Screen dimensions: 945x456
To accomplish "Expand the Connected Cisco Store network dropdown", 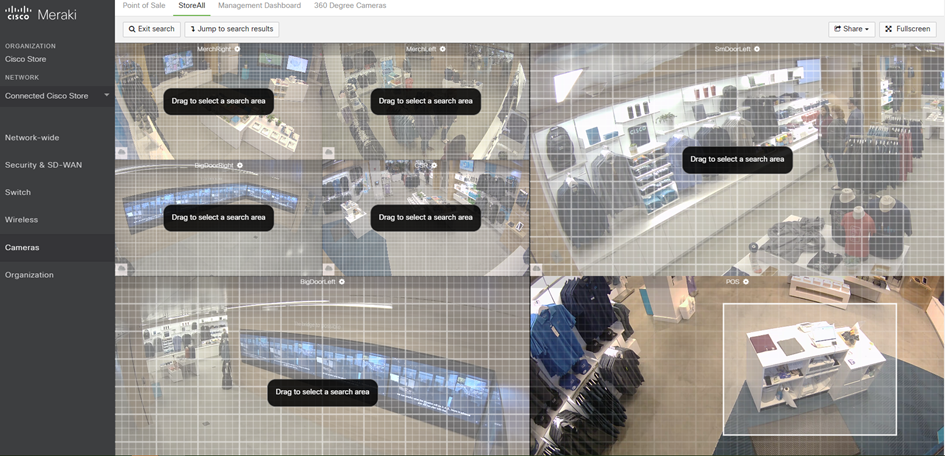I will [x=107, y=96].
